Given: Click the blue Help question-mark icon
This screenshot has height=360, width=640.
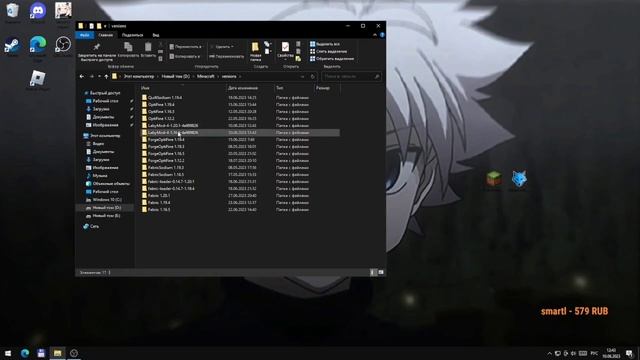Looking at the screenshot, I should [x=382, y=35].
